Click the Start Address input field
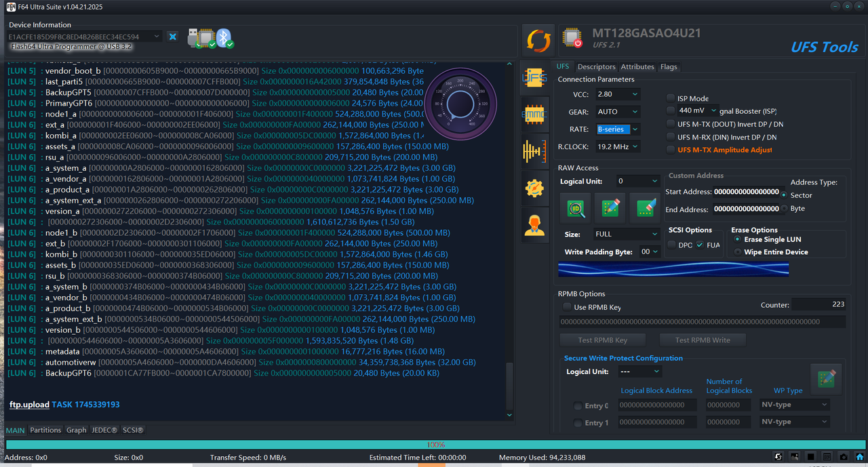868x467 pixels. click(746, 192)
